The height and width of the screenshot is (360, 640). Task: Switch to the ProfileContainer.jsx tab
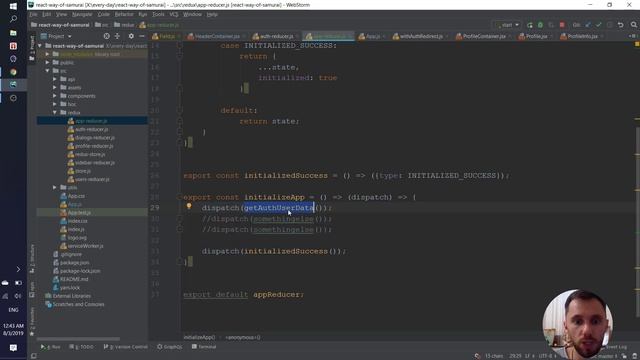(x=483, y=36)
